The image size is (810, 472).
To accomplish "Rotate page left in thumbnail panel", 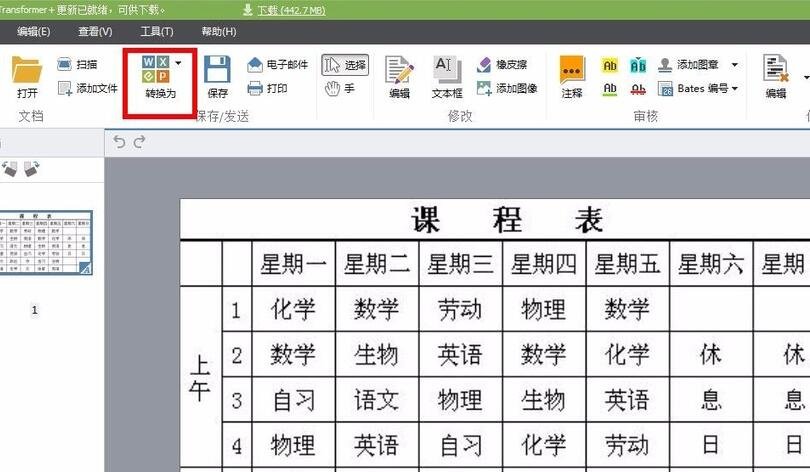I will click(10, 168).
